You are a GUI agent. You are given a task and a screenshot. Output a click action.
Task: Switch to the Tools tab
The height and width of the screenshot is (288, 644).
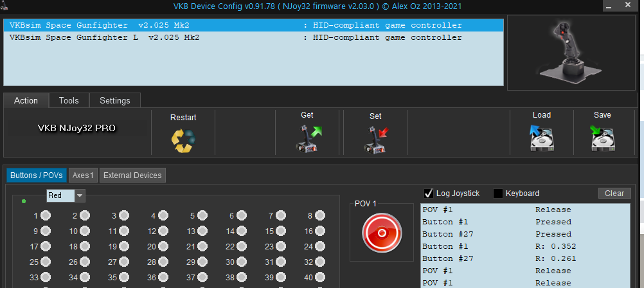[x=69, y=101]
